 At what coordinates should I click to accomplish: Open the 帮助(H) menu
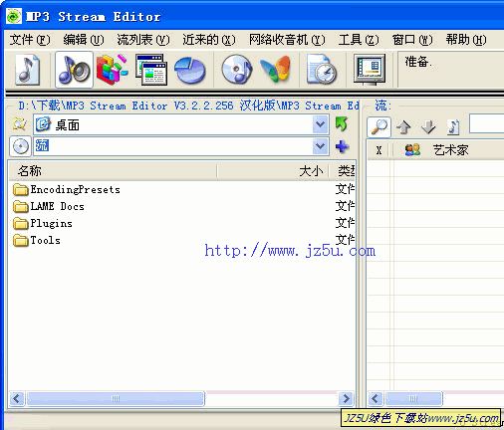coord(466,40)
